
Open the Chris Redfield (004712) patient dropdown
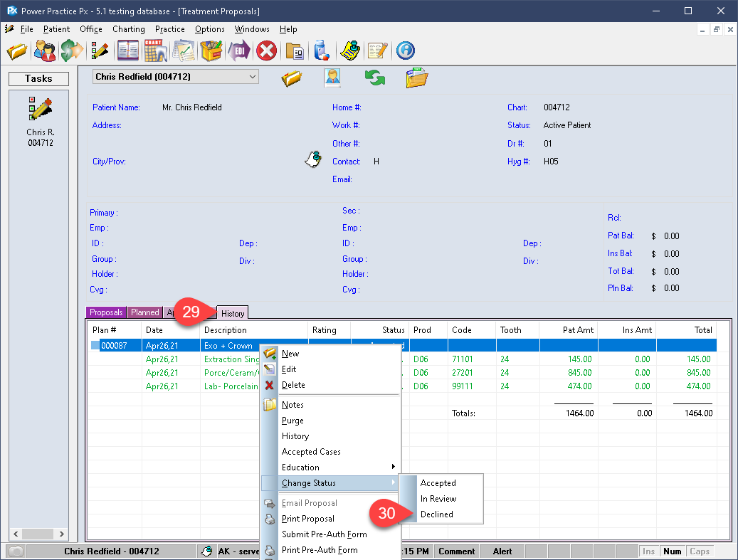(x=176, y=77)
